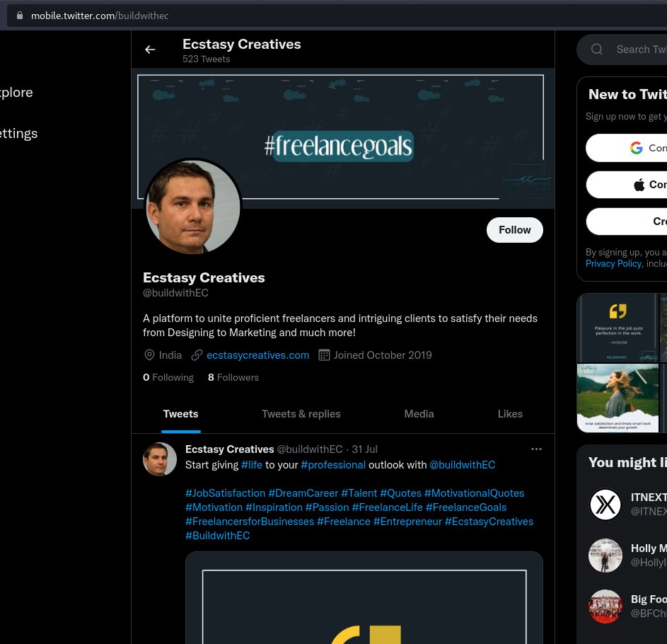Screen dimensions: 667x644
Task: Open Explore in the sidebar
Action: point(16,93)
